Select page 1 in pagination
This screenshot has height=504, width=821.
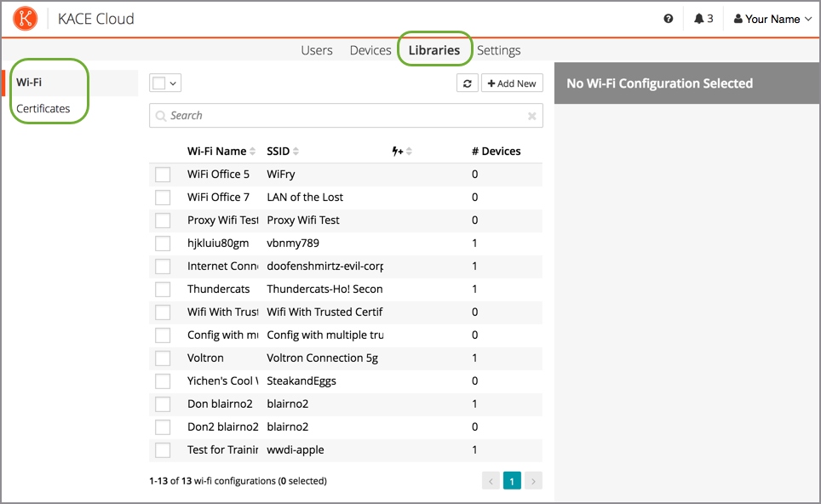(x=512, y=481)
